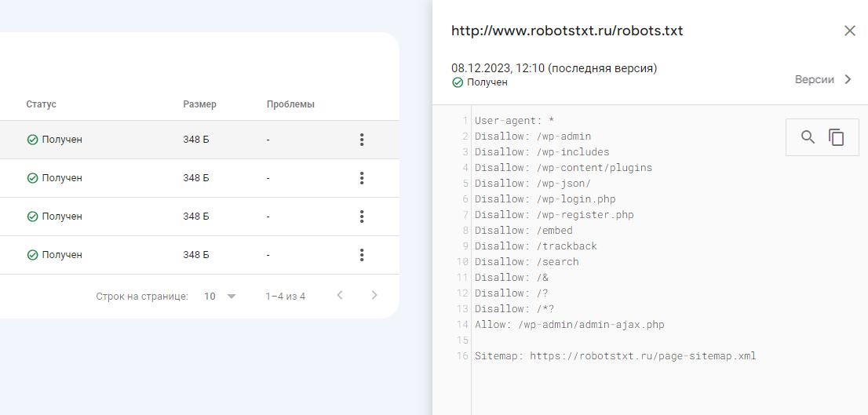Click the Статус column header
Viewport: 868px width, 415px height.
[x=41, y=104]
